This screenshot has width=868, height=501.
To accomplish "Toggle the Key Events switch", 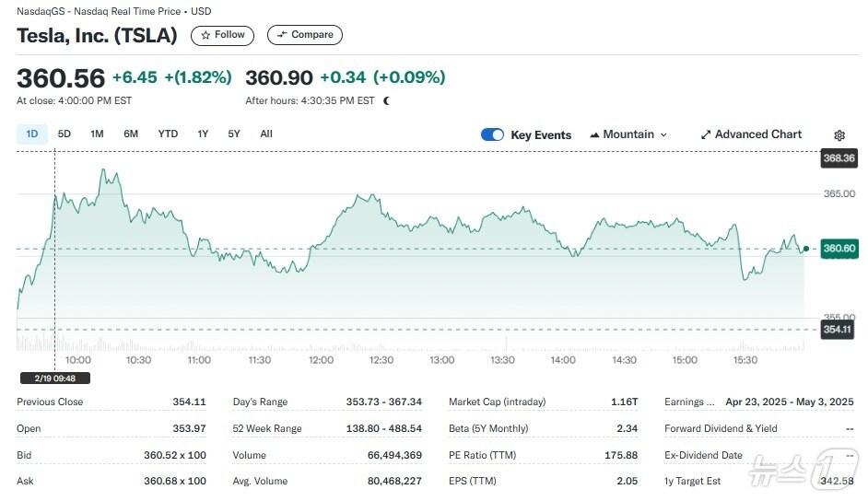I will 492,134.
